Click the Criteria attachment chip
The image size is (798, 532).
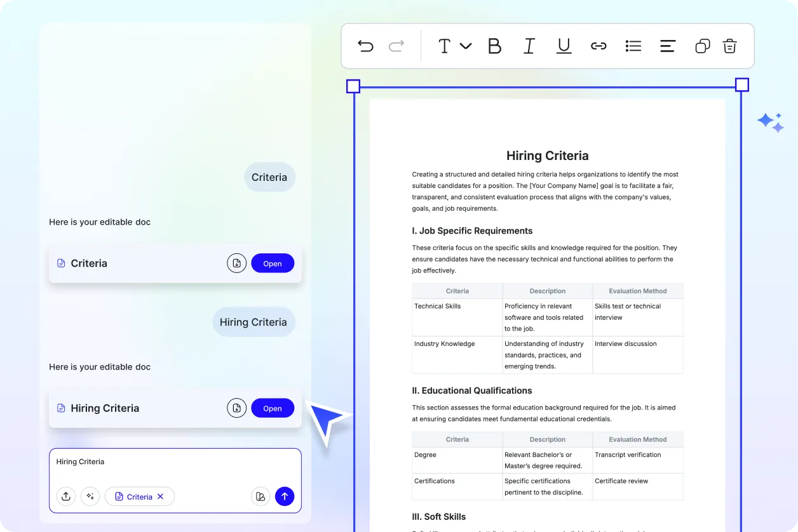140,496
